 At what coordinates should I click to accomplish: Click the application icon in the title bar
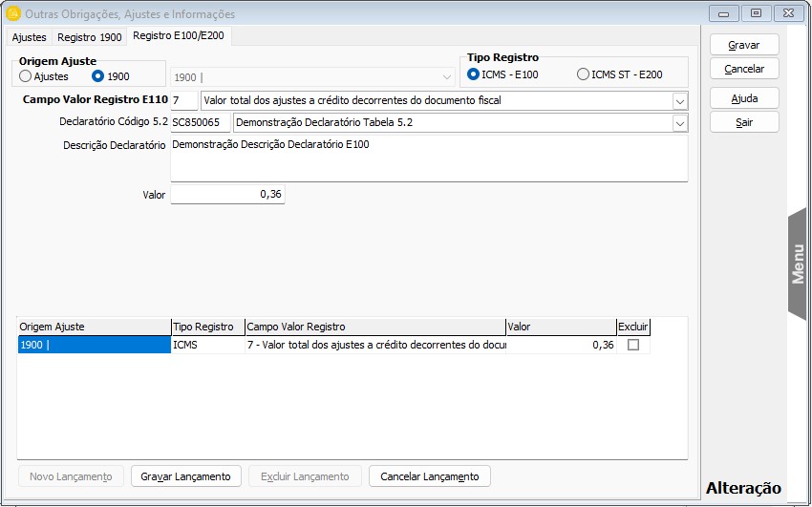(x=12, y=14)
